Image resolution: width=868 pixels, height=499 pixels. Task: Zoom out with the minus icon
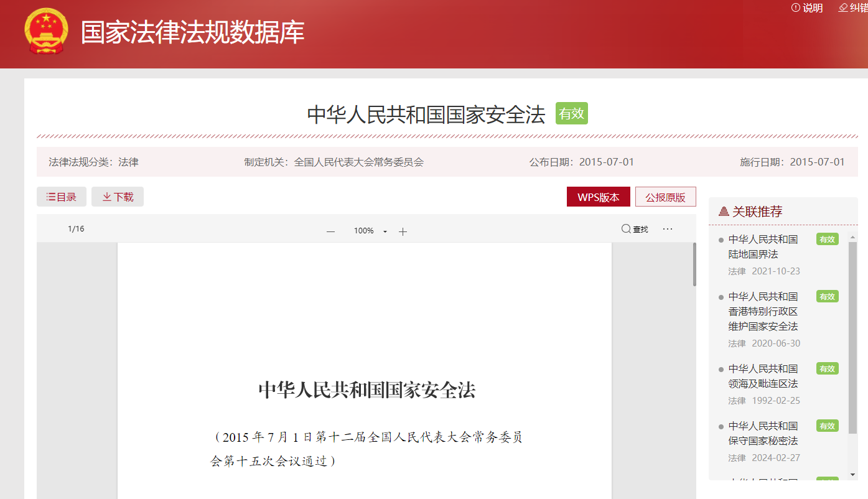tap(330, 231)
